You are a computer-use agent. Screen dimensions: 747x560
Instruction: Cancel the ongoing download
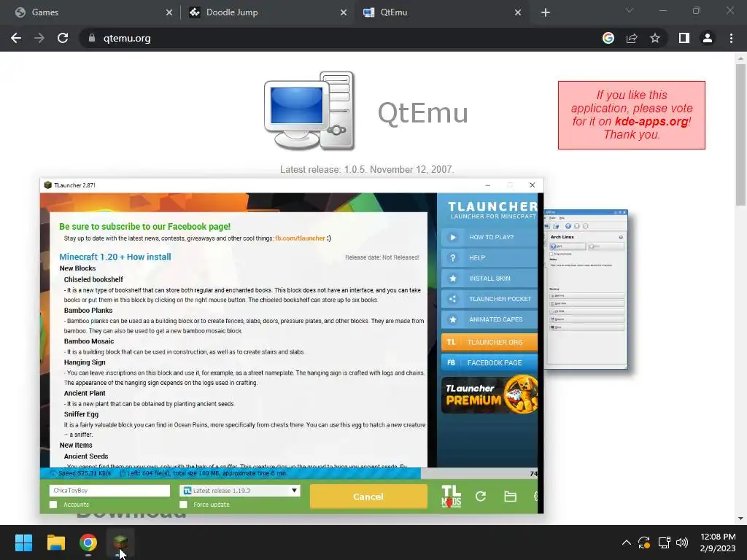tap(368, 497)
